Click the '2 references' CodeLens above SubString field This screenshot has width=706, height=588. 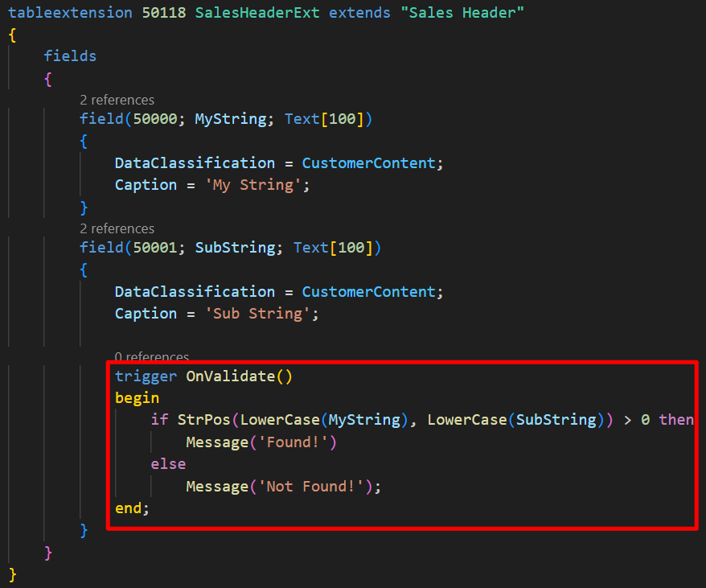click(117, 228)
